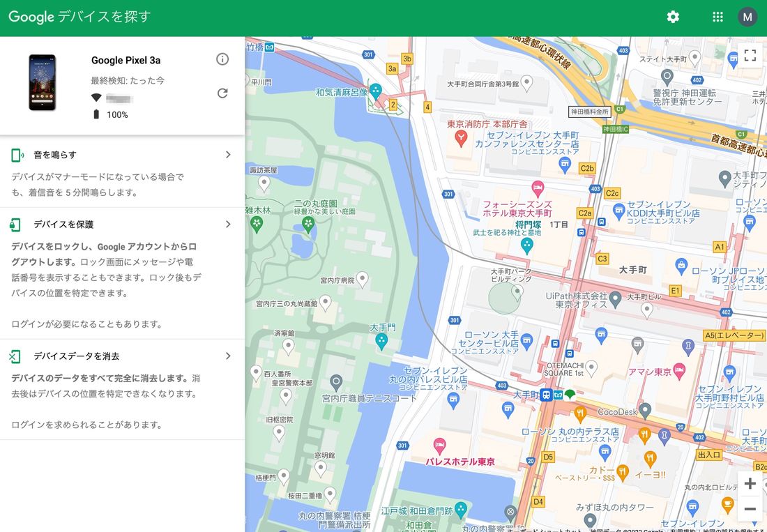
Task: Click the 大手町 station metro icon
Action: coord(547,395)
